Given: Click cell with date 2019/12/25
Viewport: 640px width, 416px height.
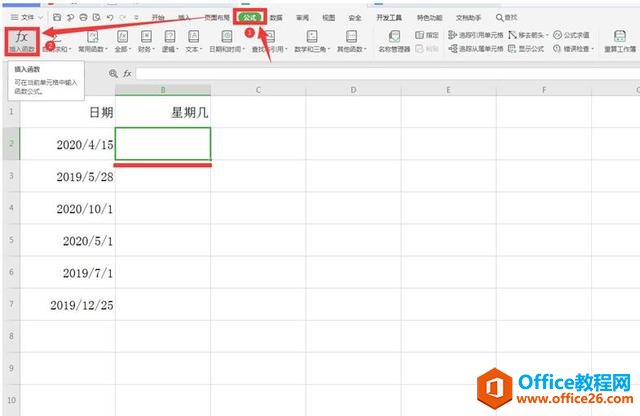Looking at the screenshot, I should (x=68, y=305).
